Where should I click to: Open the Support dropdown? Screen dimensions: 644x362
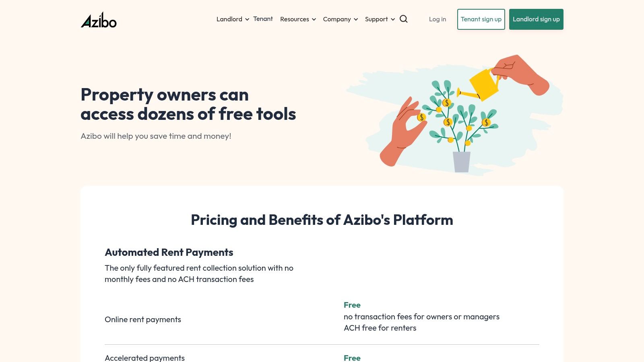click(380, 19)
